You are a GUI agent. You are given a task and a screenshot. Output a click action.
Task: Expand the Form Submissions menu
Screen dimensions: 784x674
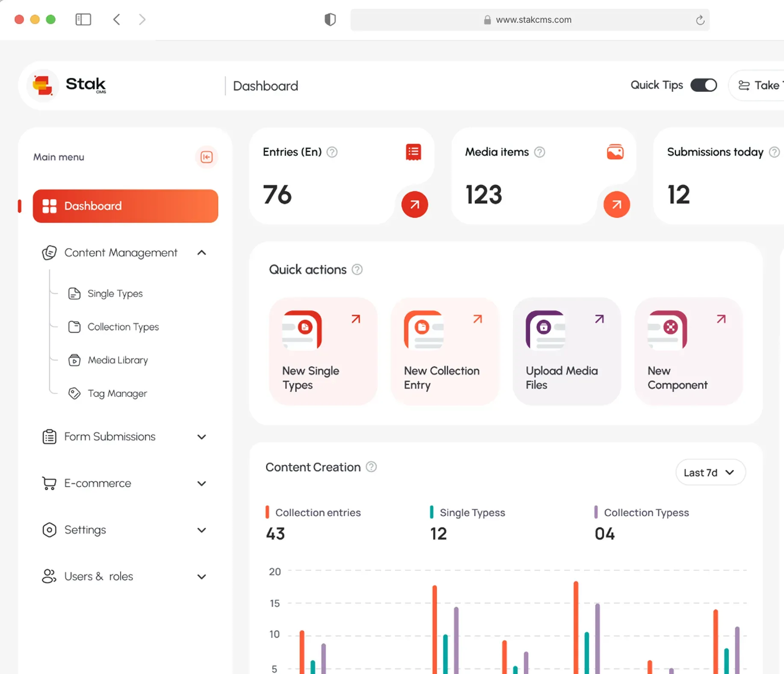[x=202, y=437]
